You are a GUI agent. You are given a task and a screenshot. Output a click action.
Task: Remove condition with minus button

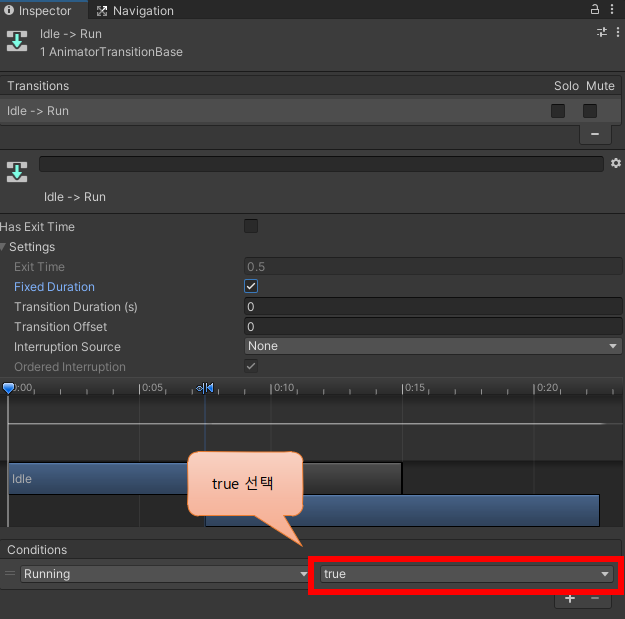point(595,599)
